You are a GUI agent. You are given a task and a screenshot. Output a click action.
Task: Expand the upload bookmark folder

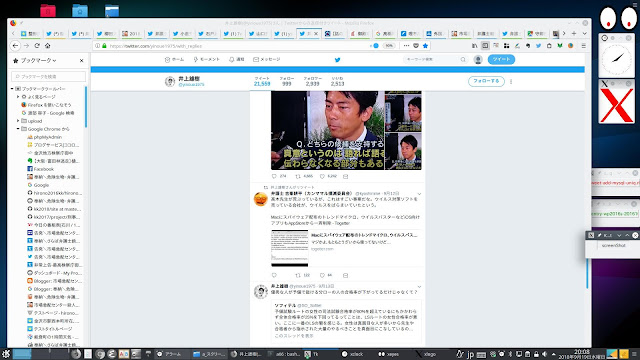click(x=18, y=121)
